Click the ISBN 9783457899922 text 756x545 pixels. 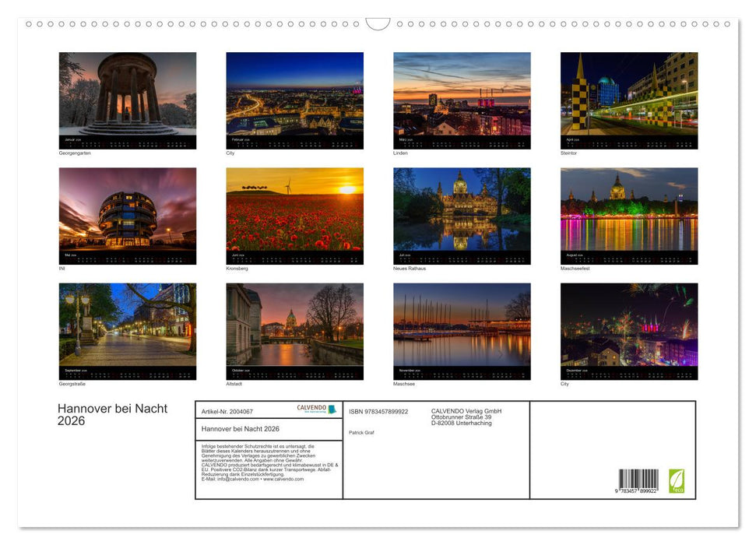379,410
